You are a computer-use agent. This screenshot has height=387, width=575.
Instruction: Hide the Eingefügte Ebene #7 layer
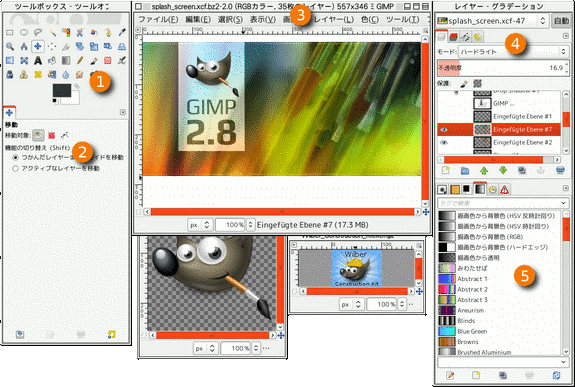tap(444, 129)
